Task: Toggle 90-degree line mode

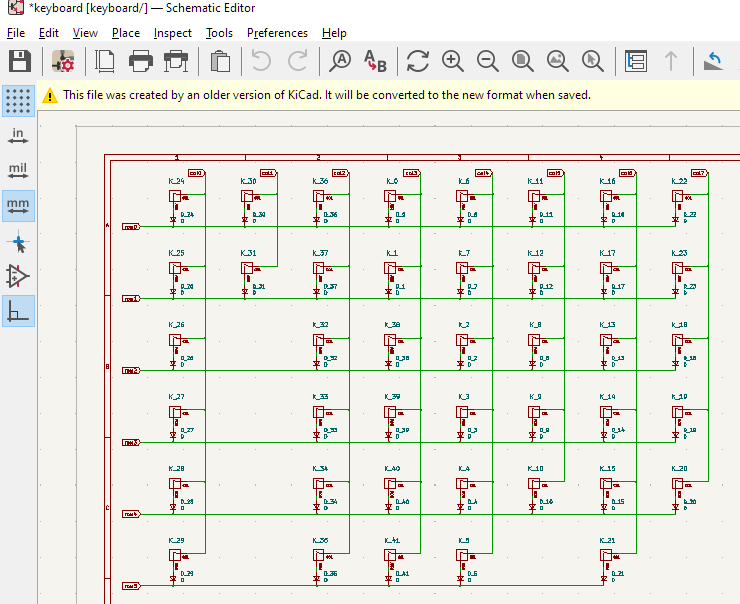Action: (x=18, y=311)
